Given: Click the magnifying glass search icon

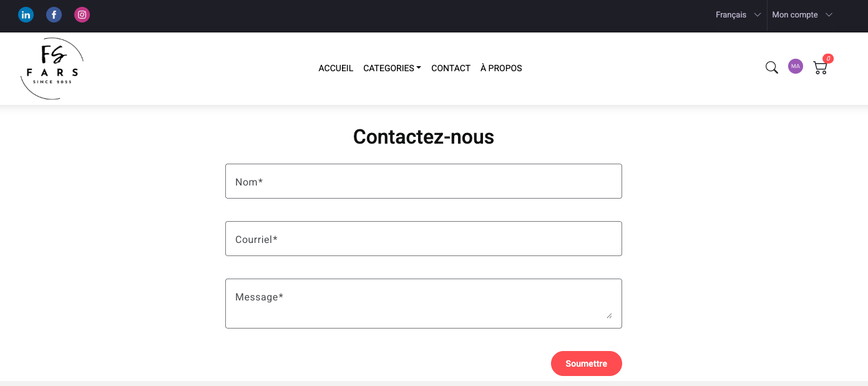Looking at the screenshot, I should click(x=772, y=67).
